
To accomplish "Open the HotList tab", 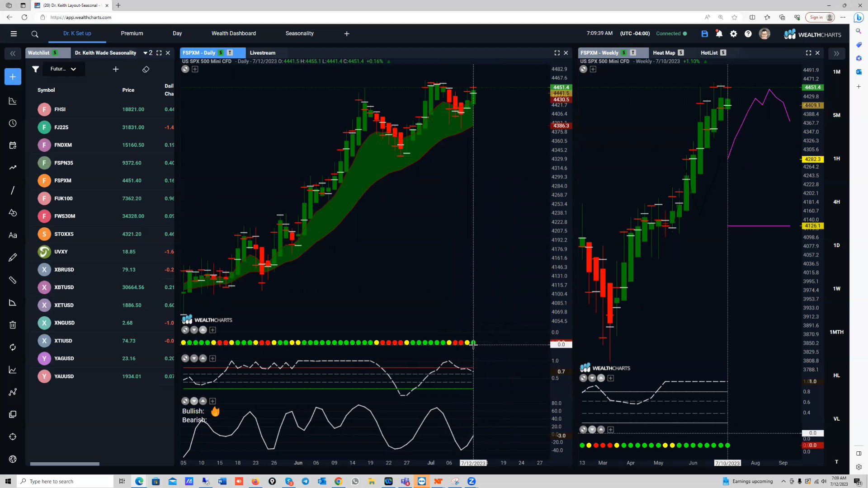I will (x=709, y=53).
